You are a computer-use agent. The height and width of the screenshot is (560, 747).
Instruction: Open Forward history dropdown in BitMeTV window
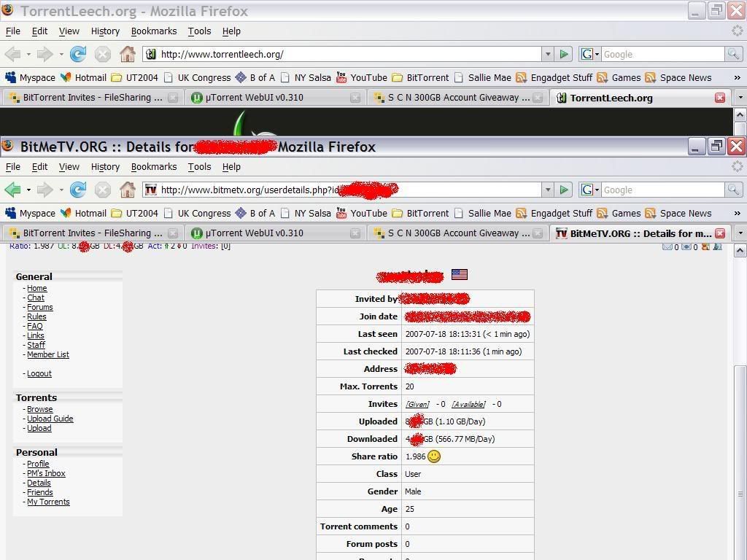click(x=61, y=190)
